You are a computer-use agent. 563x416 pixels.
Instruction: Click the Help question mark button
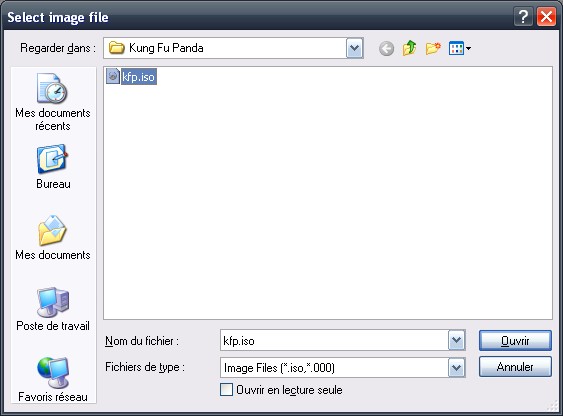tap(523, 17)
